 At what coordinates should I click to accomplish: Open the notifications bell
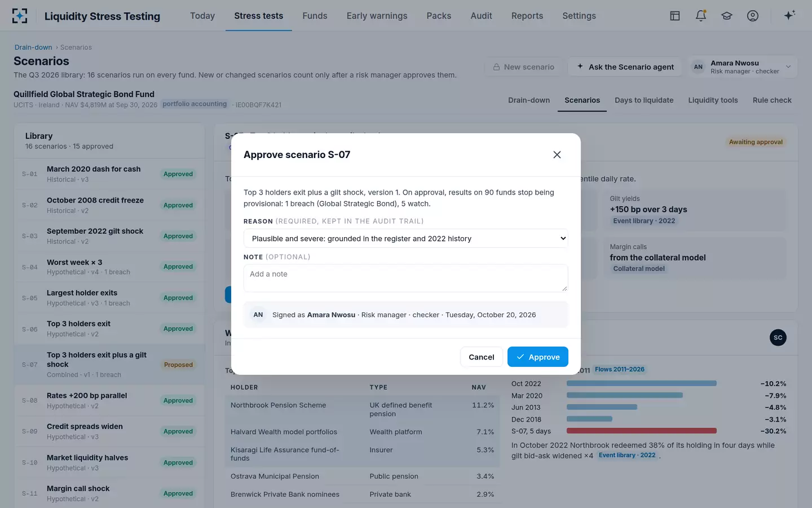701,16
